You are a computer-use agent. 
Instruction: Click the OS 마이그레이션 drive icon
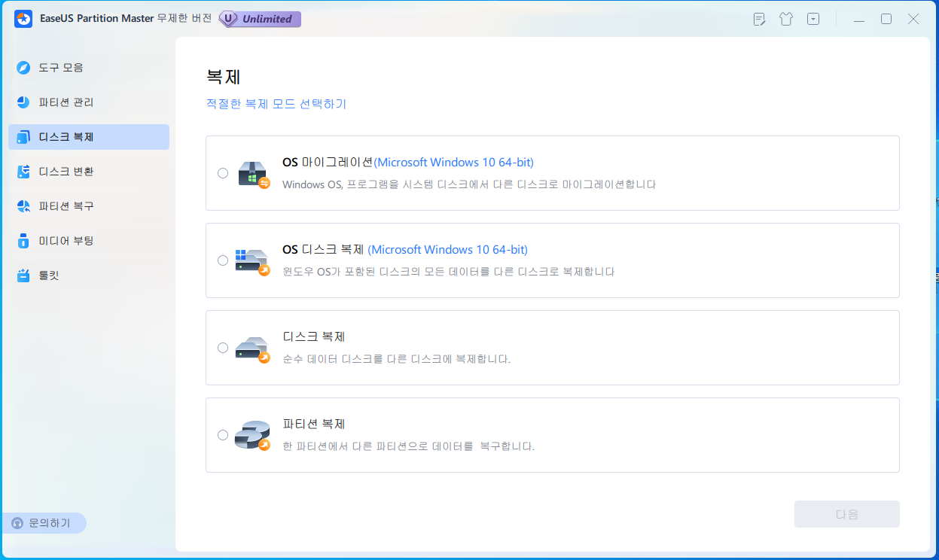coord(253,173)
